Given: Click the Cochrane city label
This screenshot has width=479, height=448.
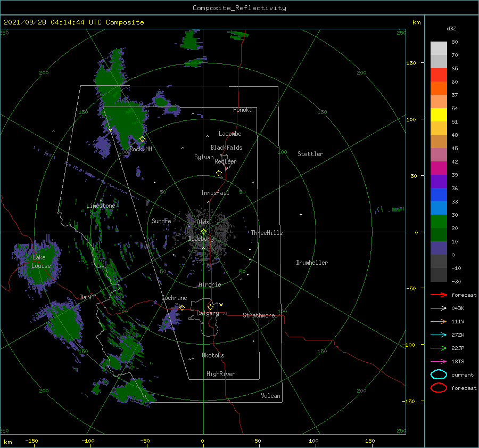Looking at the screenshot, I should click(x=174, y=298).
